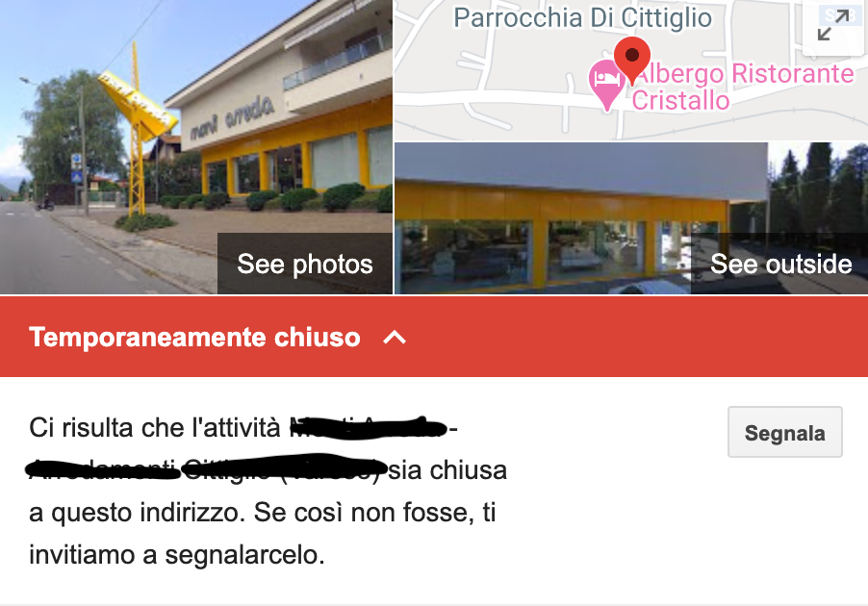
Task: Click the building sign lettering in photo
Action: pyautogui.click(x=232, y=118)
